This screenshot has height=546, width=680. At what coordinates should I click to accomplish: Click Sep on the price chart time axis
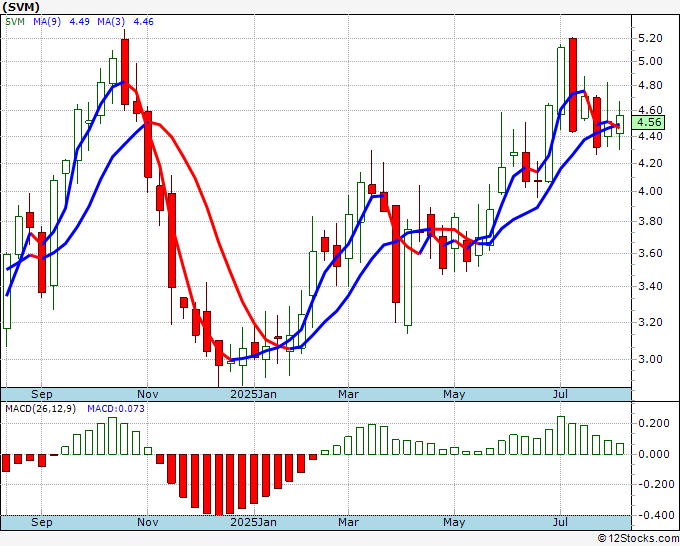click(x=42, y=395)
